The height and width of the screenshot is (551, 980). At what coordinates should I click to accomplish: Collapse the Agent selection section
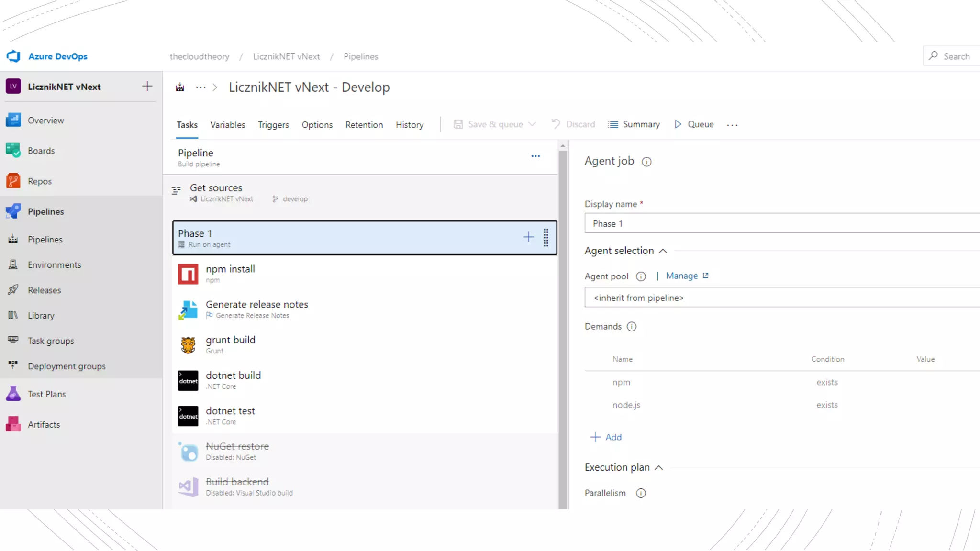pyautogui.click(x=663, y=251)
